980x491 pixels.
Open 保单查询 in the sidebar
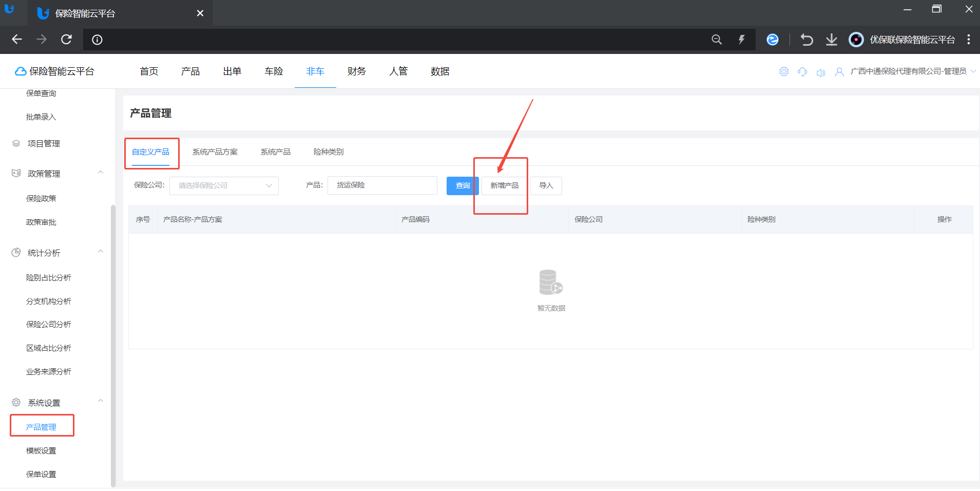[41, 93]
